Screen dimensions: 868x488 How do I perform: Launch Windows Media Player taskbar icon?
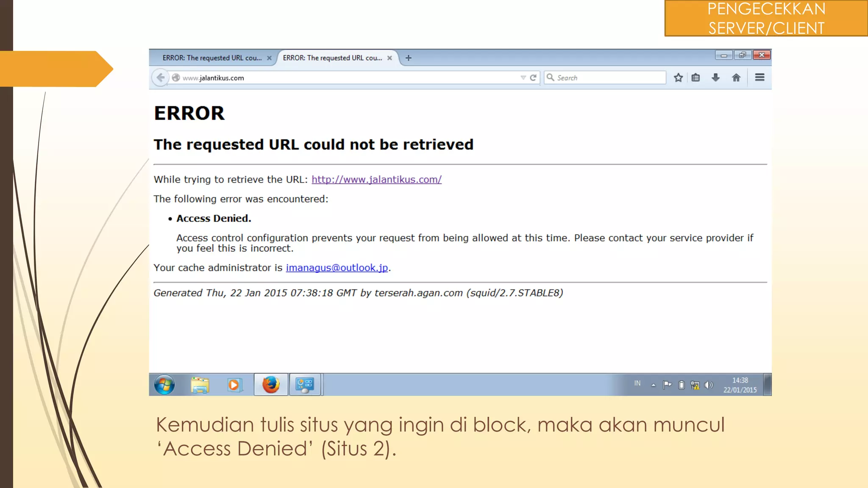(234, 385)
